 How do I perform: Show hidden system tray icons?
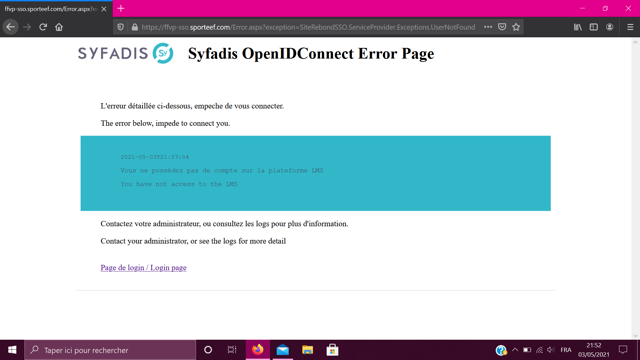(x=515, y=350)
